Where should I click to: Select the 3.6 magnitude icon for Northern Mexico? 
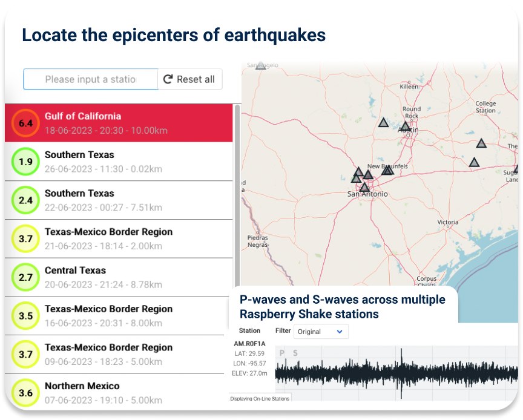pos(25,393)
